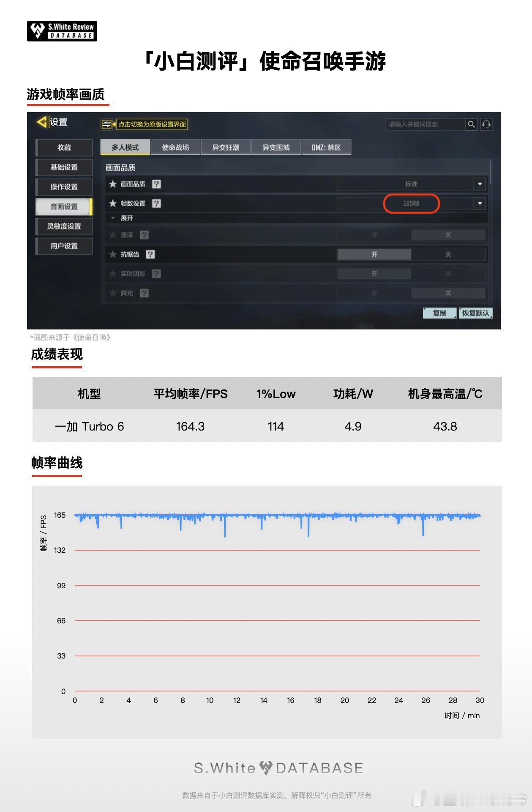Toggle the 展开 expander row
This screenshot has height=812, width=532.
tap(296, 218)
